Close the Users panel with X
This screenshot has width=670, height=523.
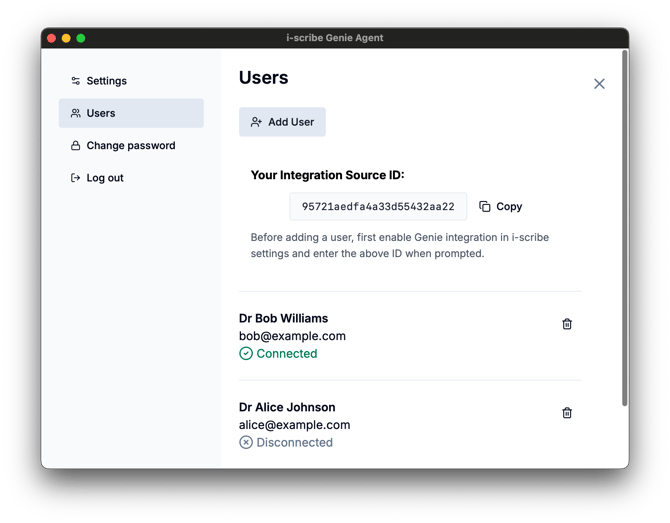click(599, 84)
